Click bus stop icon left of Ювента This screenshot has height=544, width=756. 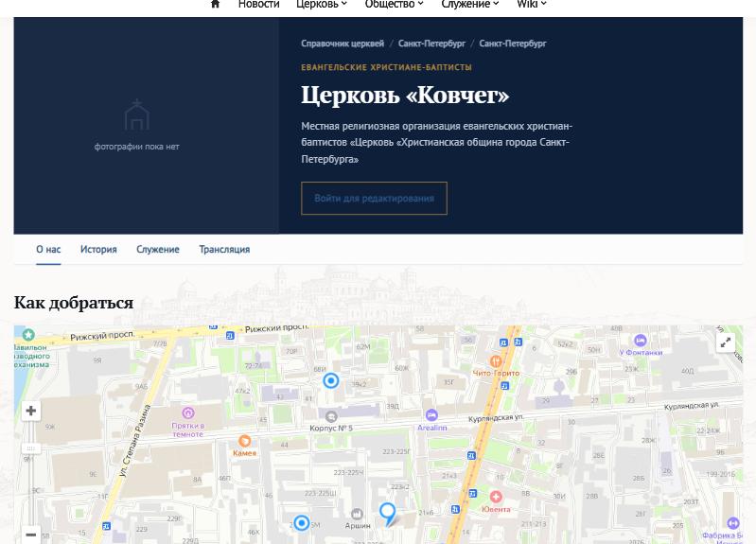473,493
